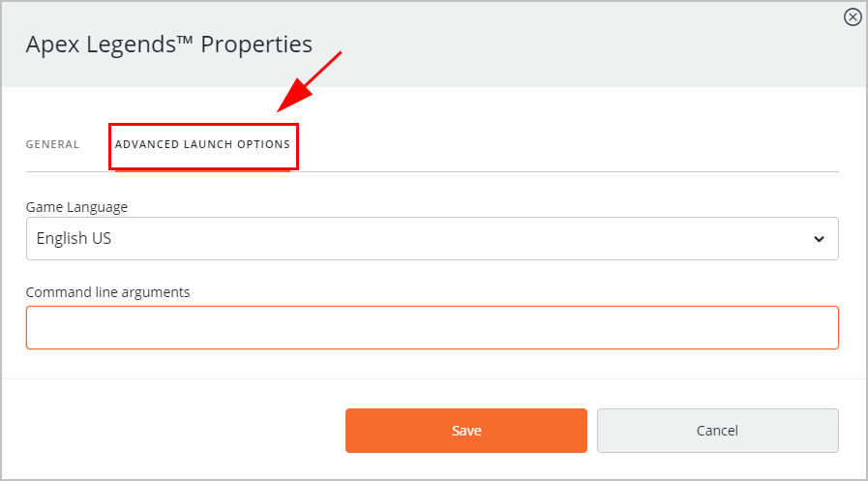Click the red-outlined Advanced Launch Options box
Screen dimensions: 868x481
202,146
